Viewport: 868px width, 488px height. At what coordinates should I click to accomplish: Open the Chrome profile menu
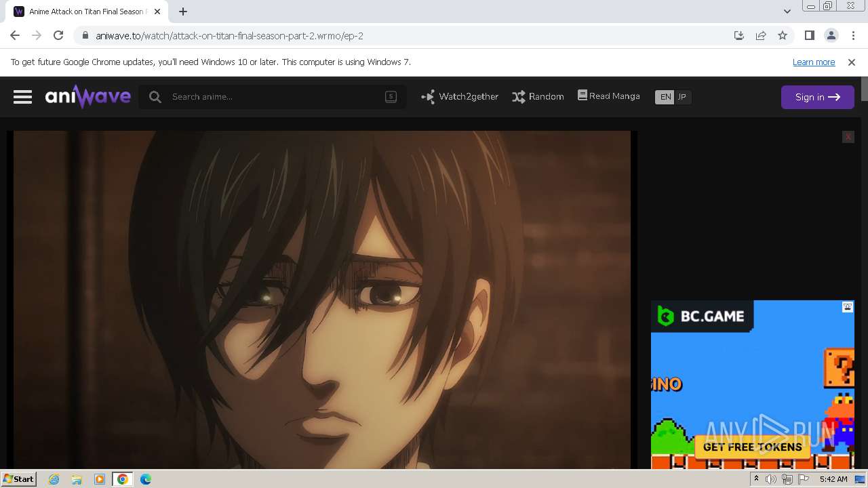pyautogui.click(x=831, y=36)
